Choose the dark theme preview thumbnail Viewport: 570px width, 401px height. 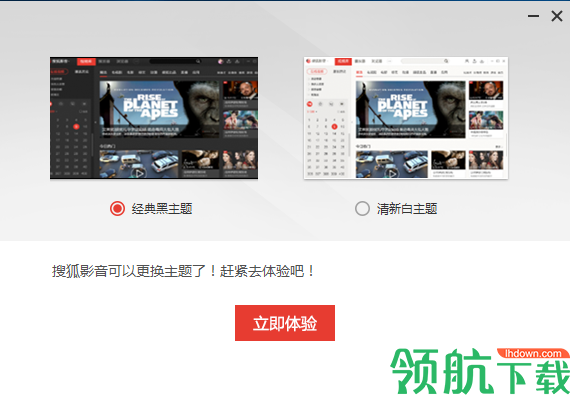point(154,118)
